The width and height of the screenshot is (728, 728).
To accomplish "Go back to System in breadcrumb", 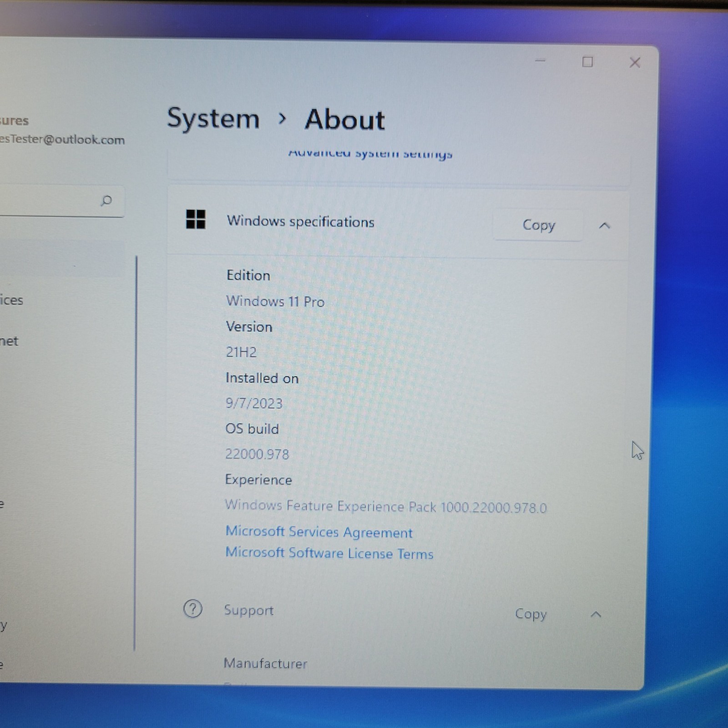I will [x=213, y=118].
